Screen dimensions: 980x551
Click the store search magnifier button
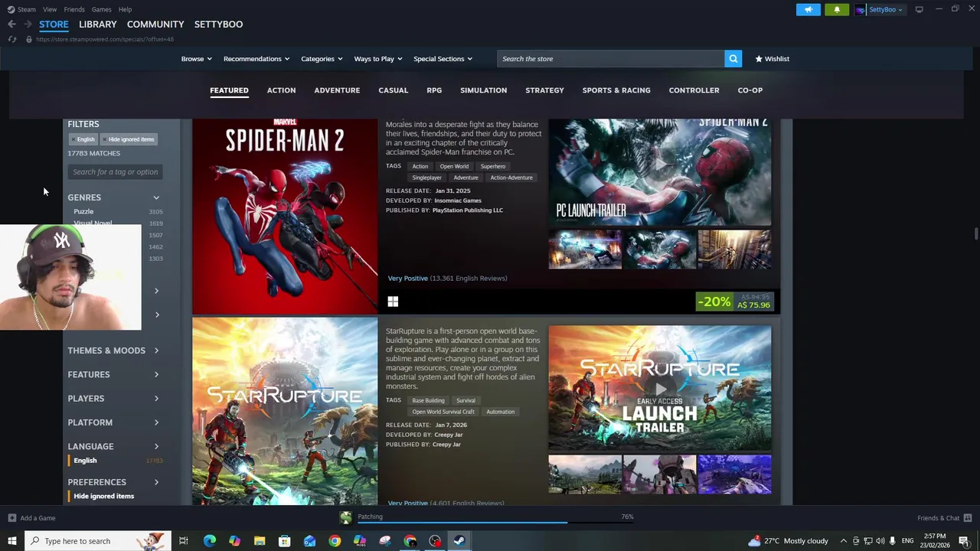733,59
